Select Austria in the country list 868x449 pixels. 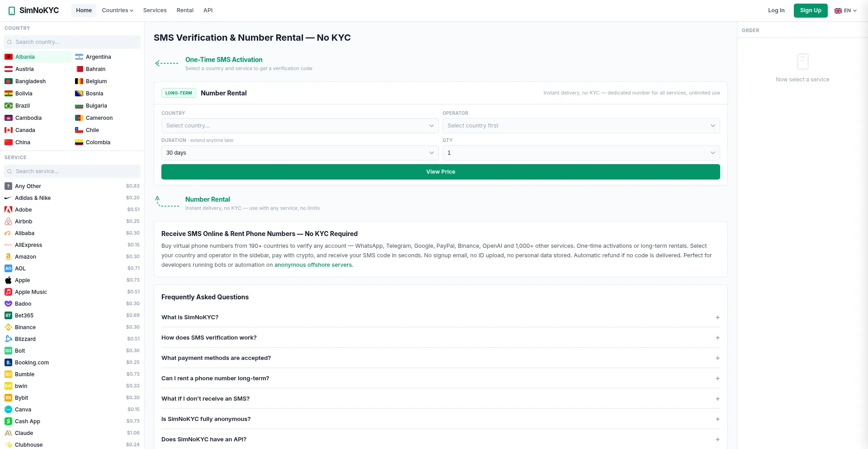click(37, 69)
